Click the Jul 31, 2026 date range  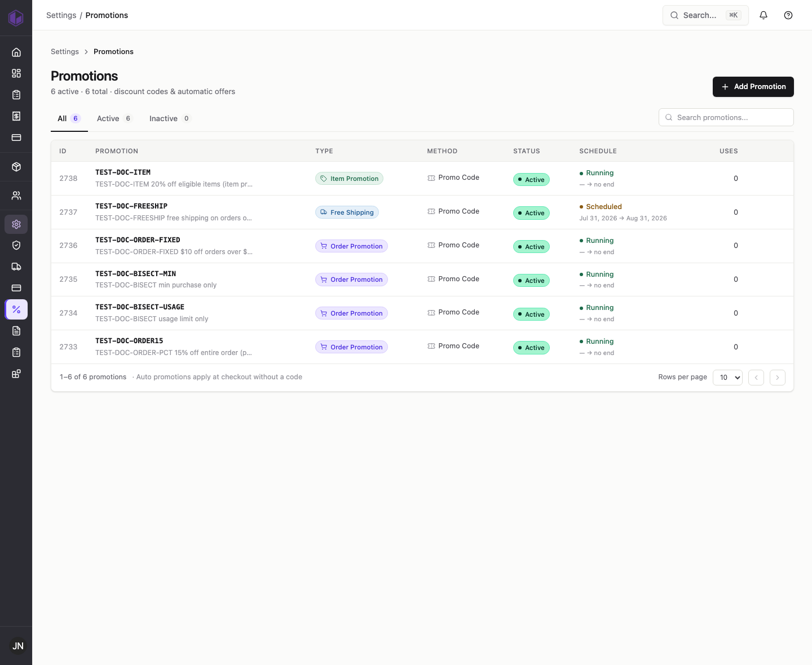click(x=623, y=218)
